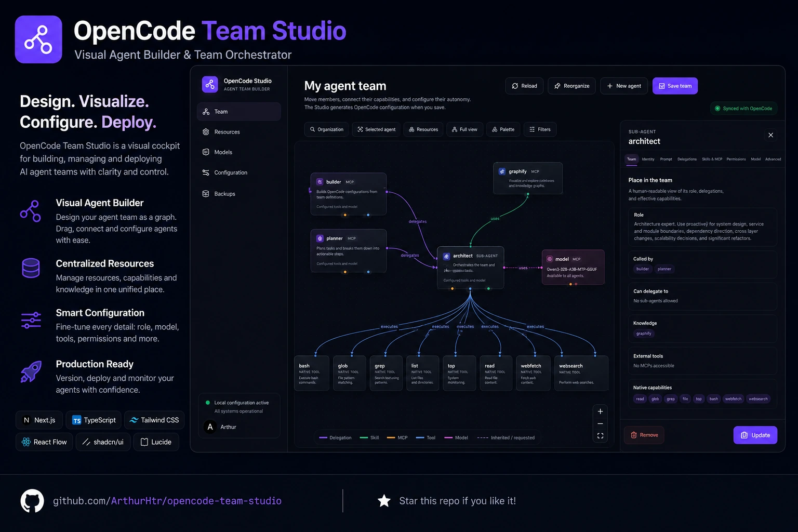Click the Synced with OpenCode status badge

coord(743,109)
